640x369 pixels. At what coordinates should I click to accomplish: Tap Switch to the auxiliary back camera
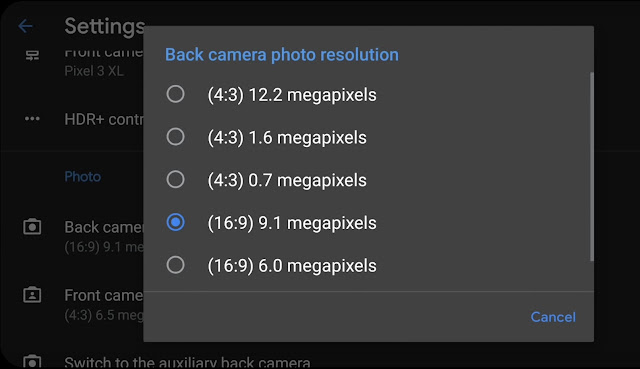click(187, 362)
